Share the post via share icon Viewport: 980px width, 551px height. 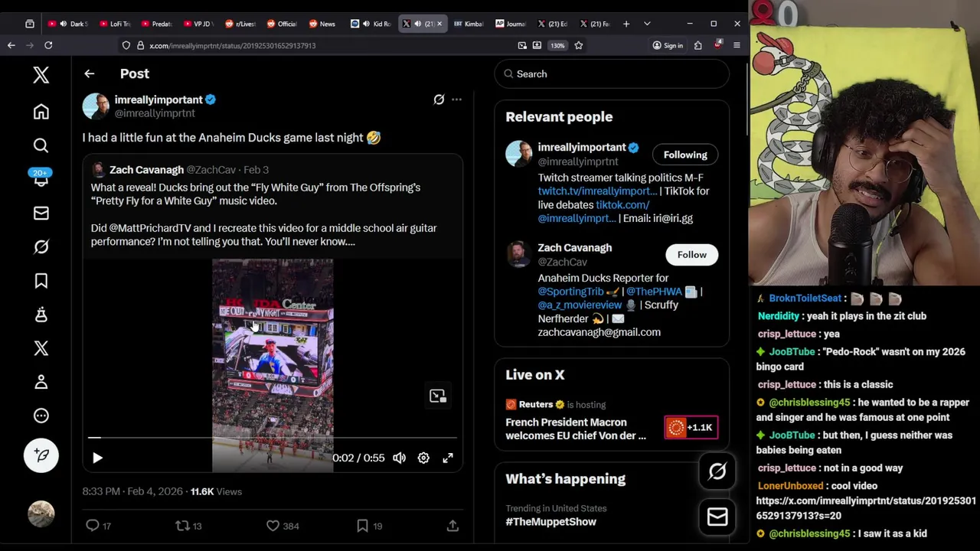452,526
